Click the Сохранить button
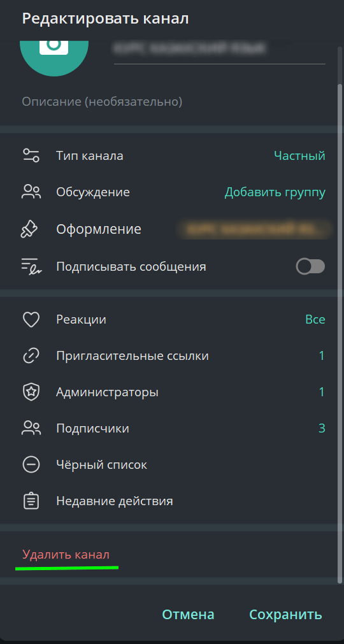344x644 pixels. 285,615
